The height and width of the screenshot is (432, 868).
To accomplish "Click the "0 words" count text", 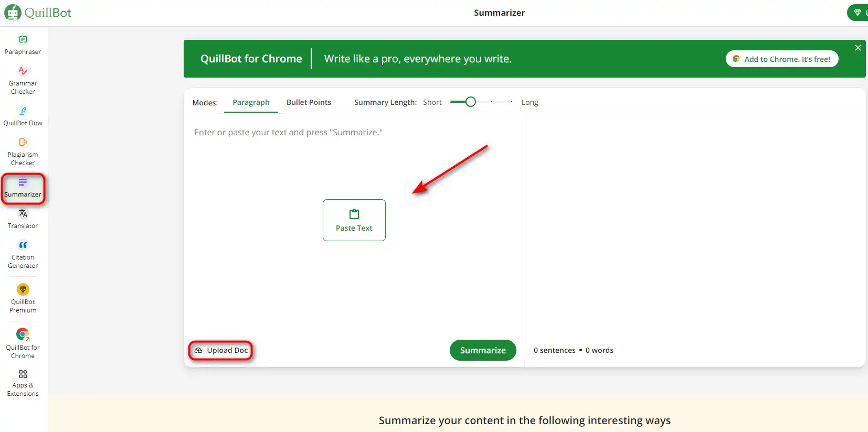I will tap(599, 350).
